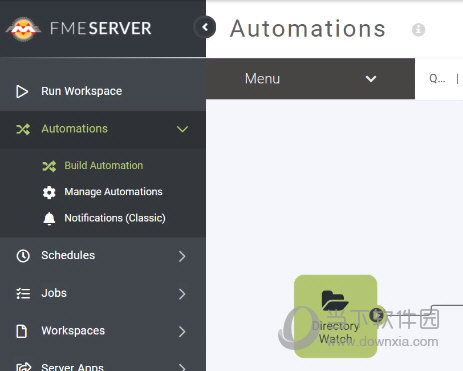Expand the Workspaces section chevron
The height and width of the screenshot is (371, 463).
click(182, 331)
